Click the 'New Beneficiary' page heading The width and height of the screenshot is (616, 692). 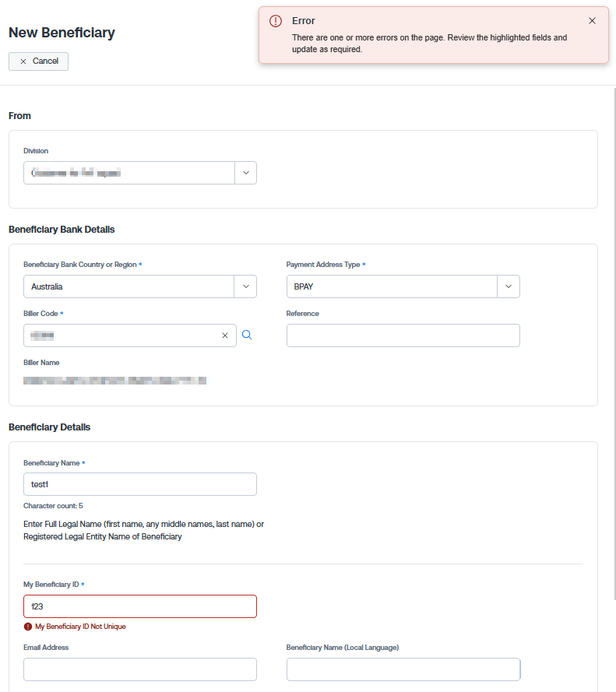coord(62,33)
